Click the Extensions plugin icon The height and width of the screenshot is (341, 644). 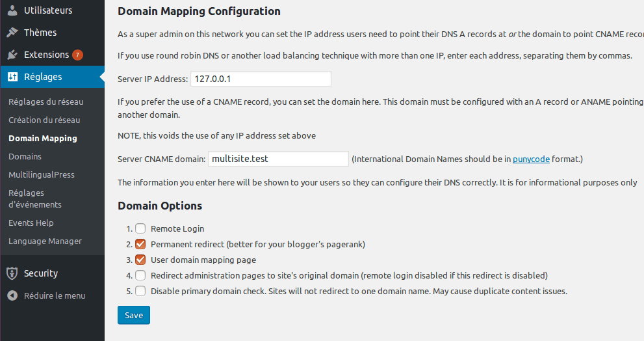pos(12,55)
